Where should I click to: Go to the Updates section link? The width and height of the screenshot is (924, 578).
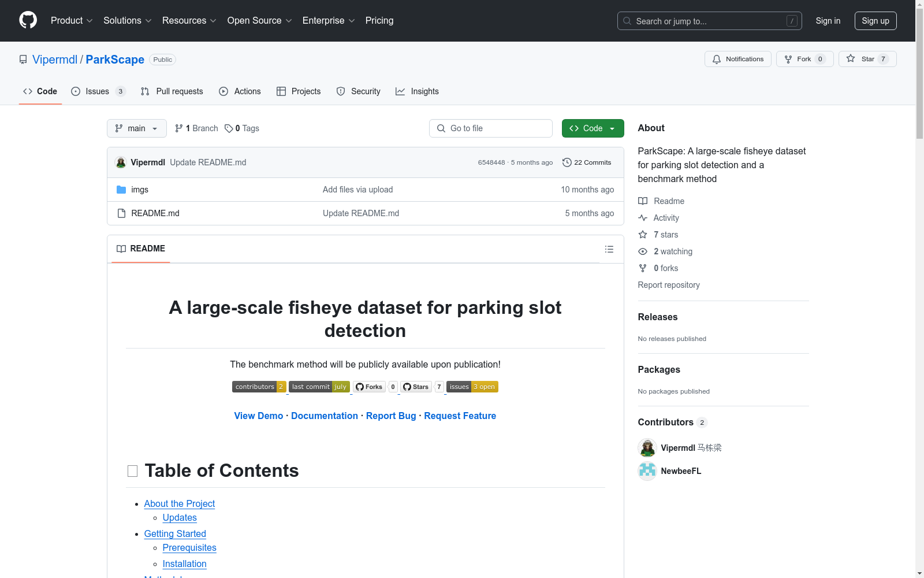180,518
